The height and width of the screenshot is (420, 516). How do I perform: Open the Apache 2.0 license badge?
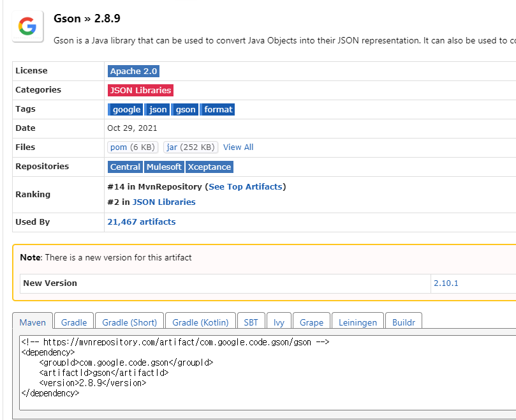point(133,71)
